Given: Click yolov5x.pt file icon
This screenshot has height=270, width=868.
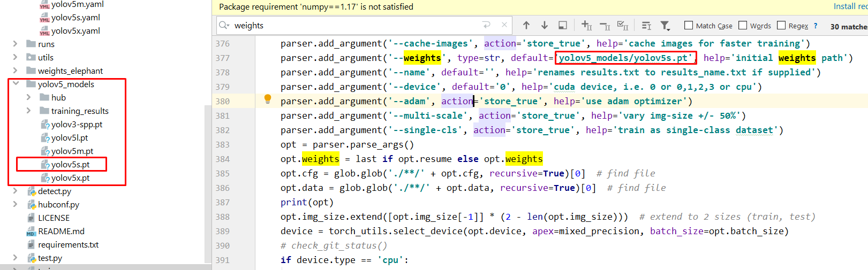Looking at the screenshot, I should [x=45, y=178].
